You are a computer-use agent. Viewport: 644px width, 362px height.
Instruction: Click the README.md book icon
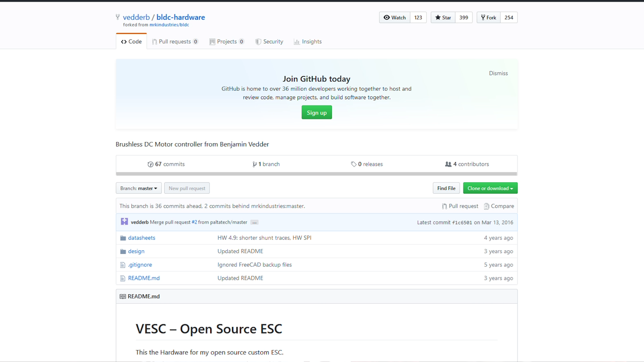point(123,296)
